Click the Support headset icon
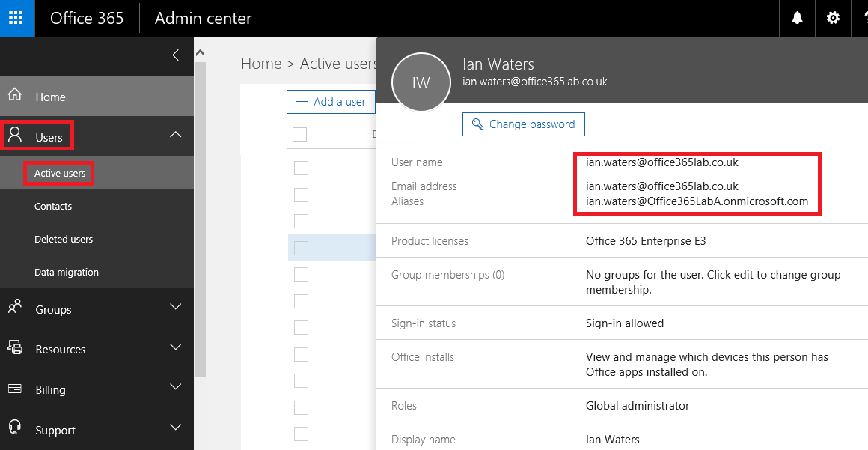The width and height of the screenshot is (868, 450). (14, 428)
